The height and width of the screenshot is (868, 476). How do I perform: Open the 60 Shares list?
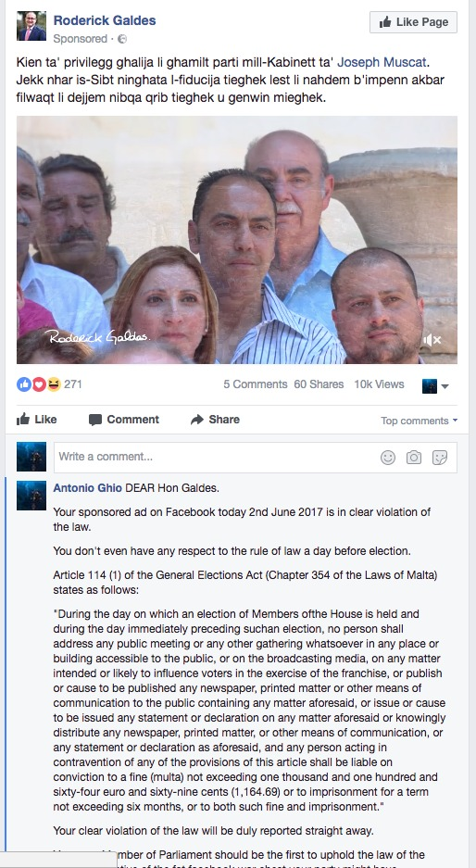point(319,384)
